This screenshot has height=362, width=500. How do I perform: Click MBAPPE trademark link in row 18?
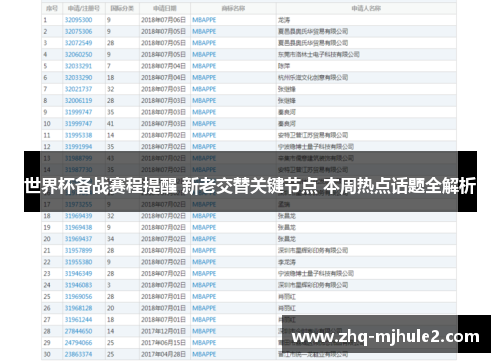coord(204,216)
